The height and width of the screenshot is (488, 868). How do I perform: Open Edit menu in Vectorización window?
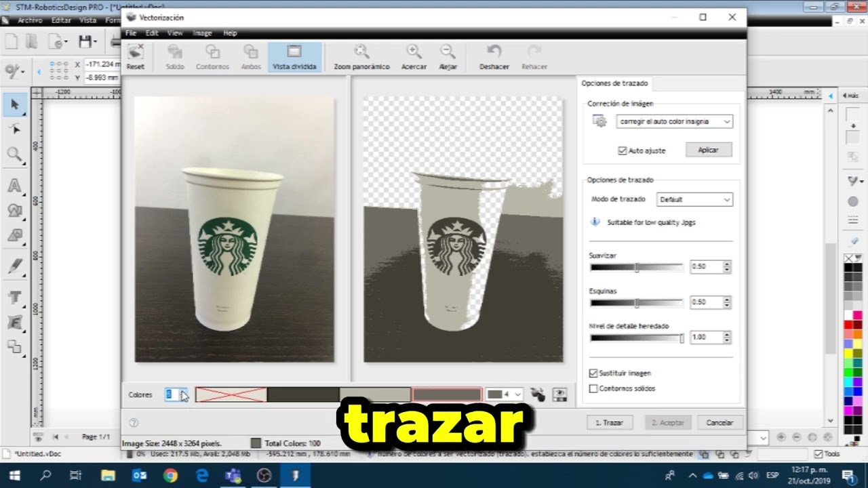click(x=152, y=33)
